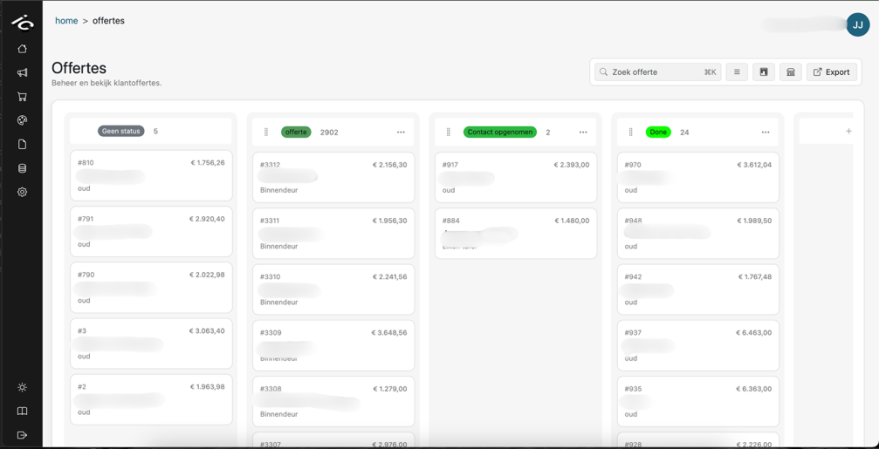Click the Offertes page heading
This screenshot has width=879, height=449.
pyautogui.click(x=79, y=68)
